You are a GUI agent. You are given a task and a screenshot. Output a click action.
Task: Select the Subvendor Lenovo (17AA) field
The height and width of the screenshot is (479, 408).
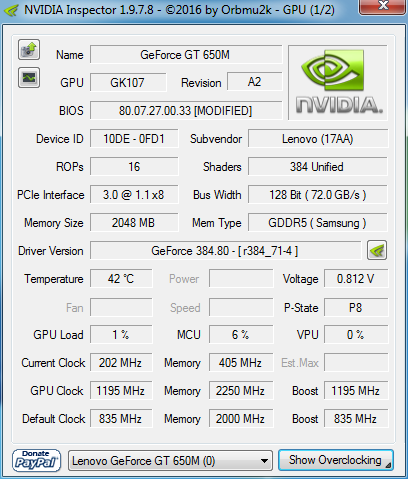[x=318, y=139]
